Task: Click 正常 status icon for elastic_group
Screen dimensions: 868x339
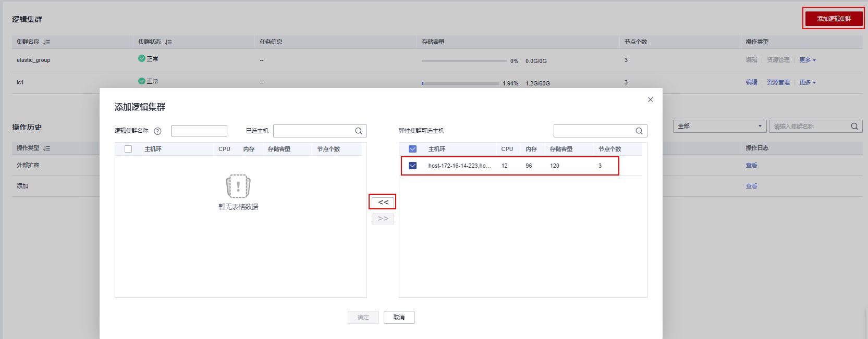Action: (142, 58)
